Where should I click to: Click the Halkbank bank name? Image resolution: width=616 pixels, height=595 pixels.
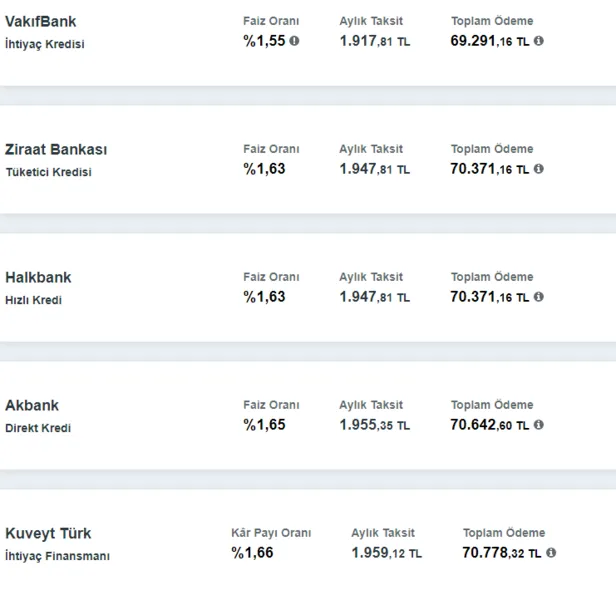click(x=38, y=277)
